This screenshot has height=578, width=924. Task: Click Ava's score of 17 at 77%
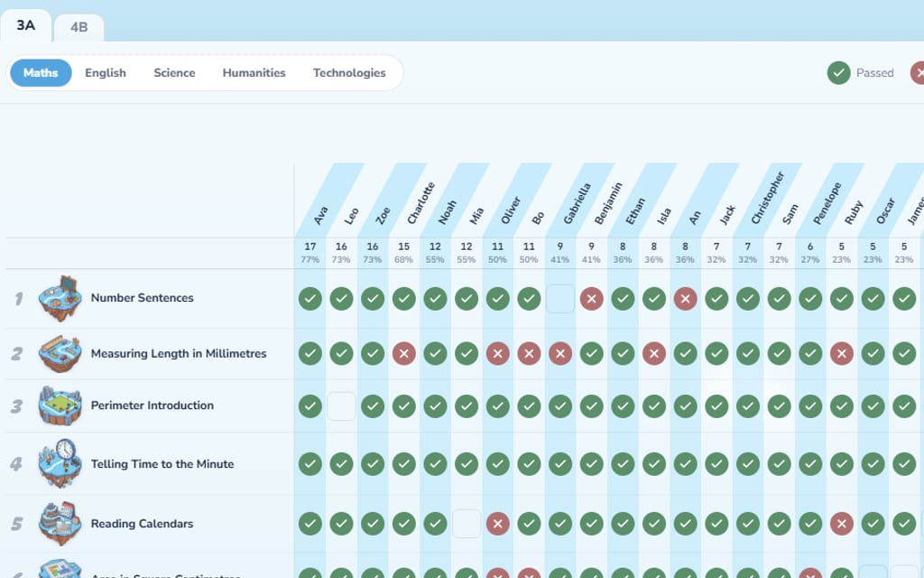(x=310, y=253)
